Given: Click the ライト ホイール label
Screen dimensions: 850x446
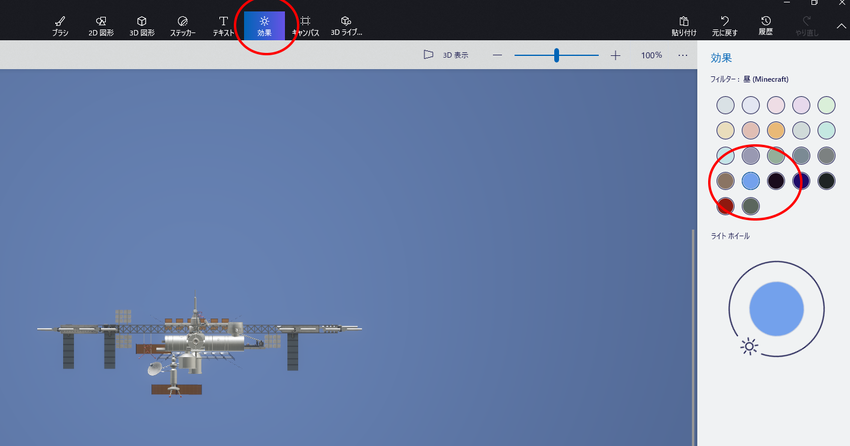Looking at the screenshot, I should (x=730, y=236).
